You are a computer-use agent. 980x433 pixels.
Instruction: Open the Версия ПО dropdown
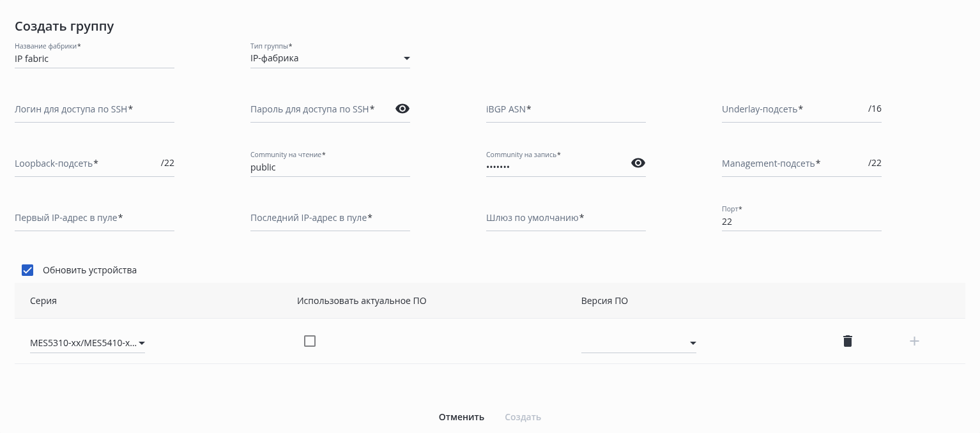[x=638, y=343]
